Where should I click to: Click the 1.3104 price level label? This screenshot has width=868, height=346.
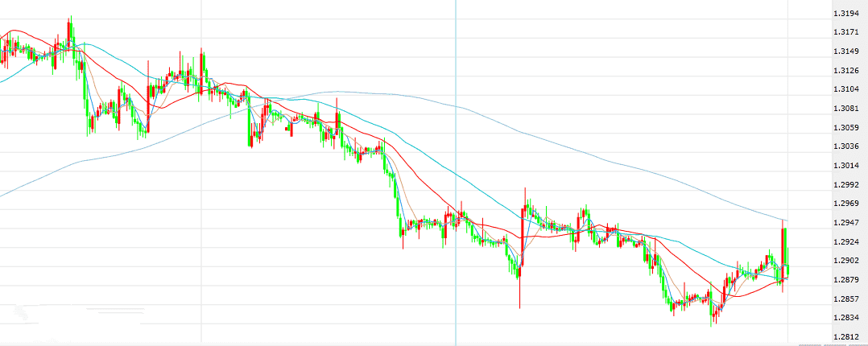(x=849, y=89)
